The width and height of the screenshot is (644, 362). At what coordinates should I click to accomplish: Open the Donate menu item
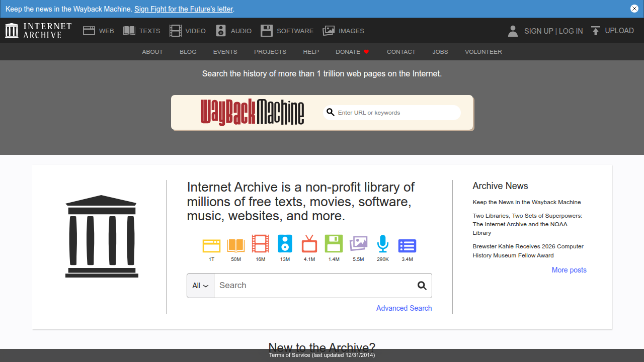(x=352, y=52)
